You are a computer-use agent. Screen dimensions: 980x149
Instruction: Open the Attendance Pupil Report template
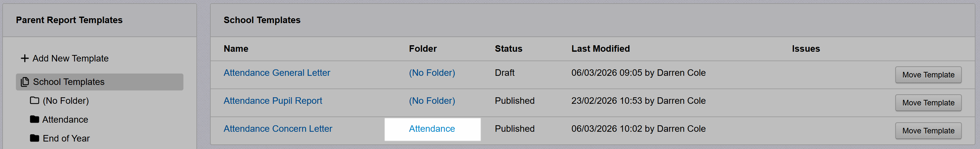click(x=272, y=101)
